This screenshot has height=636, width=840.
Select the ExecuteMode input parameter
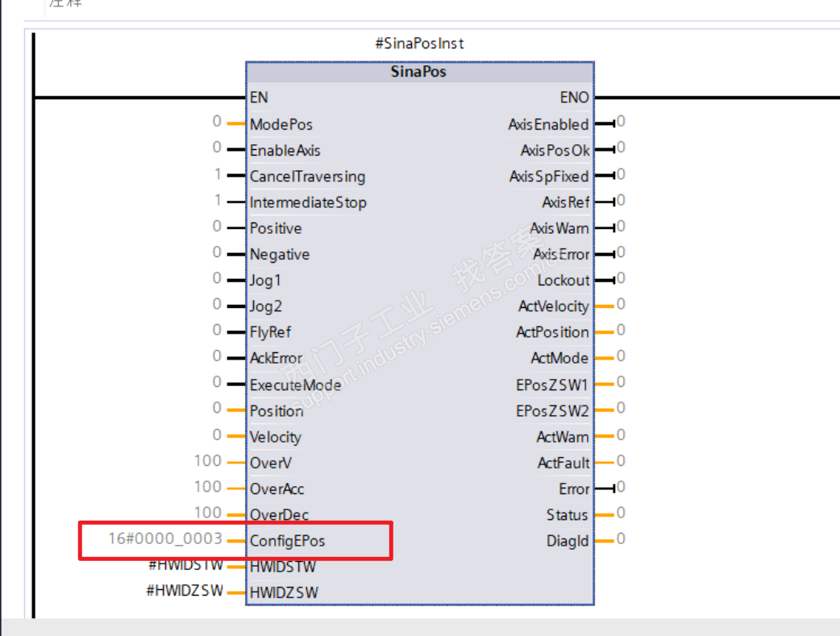point(295,385)
